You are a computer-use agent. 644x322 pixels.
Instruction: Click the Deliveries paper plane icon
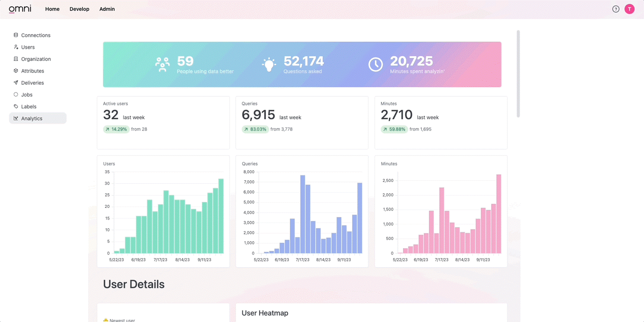coord(16,83)
